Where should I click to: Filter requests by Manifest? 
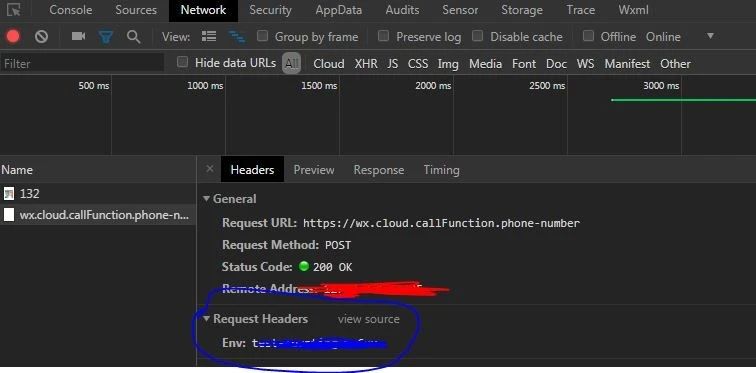coord(627,64)
